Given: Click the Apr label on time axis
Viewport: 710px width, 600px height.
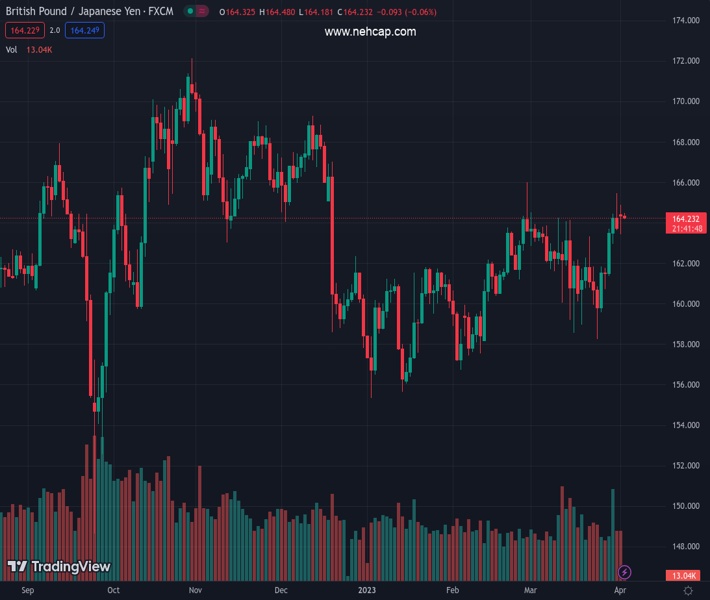Looking at the screenshot, I should 620,590.
